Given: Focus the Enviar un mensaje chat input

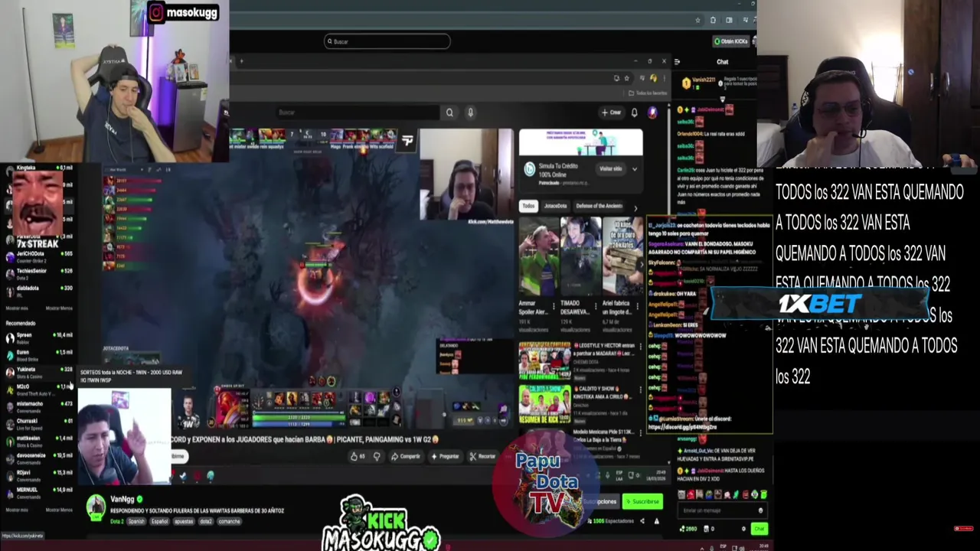Looking at the screenshot, I should tap(721, 510).
